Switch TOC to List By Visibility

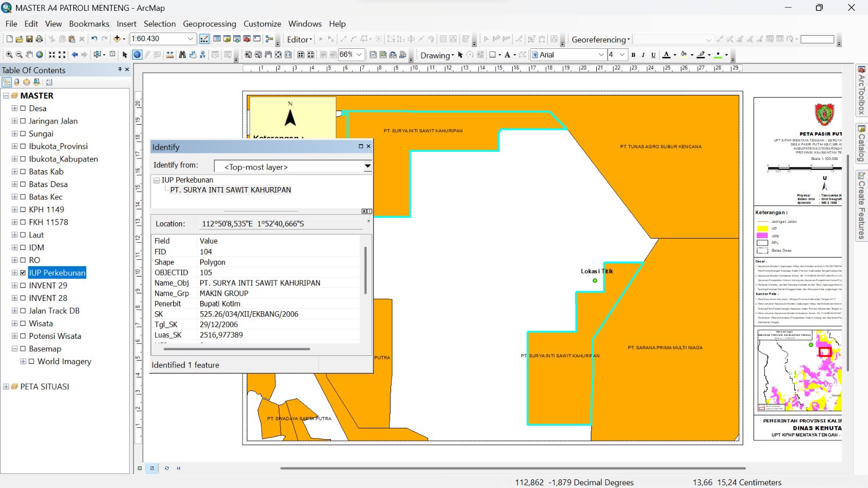tap(27, 82)
